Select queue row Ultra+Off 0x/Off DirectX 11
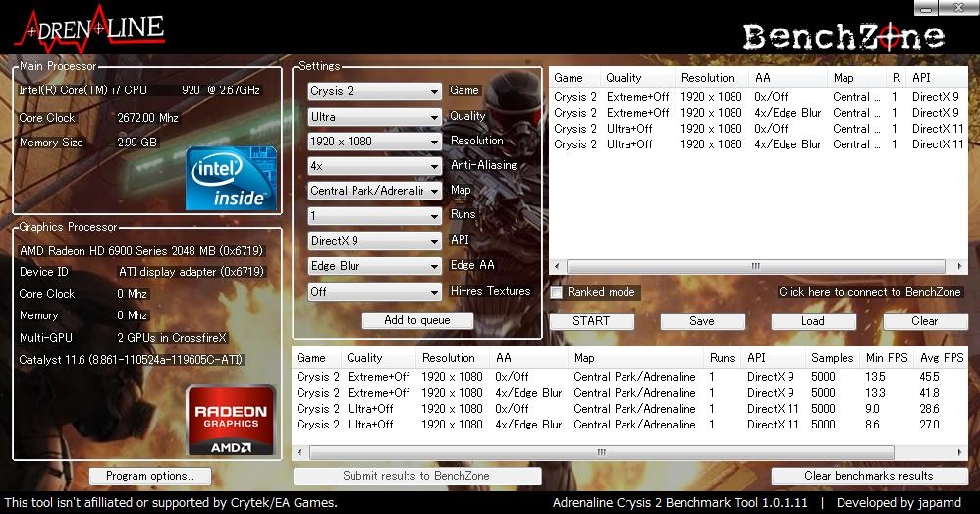Viewport: 980px width, 514px height. 758,128
